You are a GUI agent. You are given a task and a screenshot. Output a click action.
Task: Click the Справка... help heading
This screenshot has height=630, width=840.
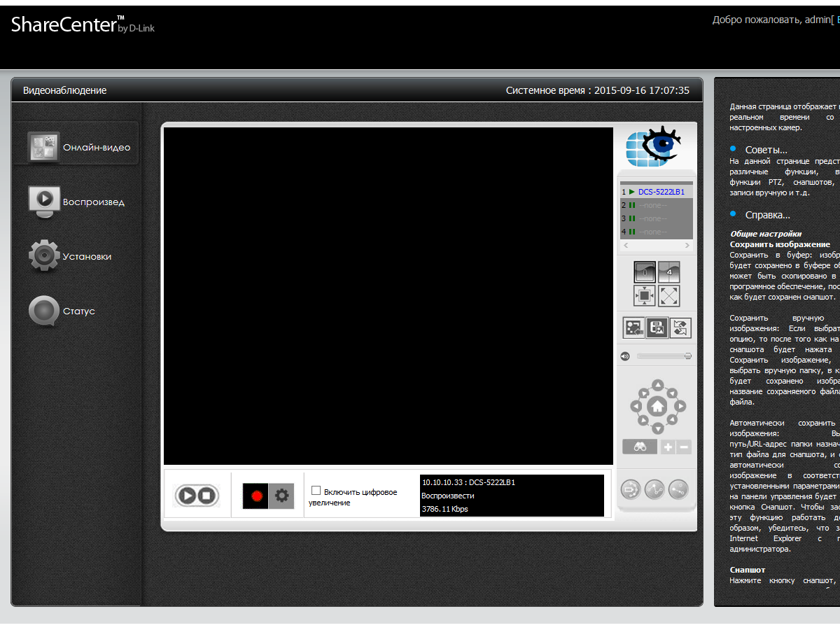[767, 215]
